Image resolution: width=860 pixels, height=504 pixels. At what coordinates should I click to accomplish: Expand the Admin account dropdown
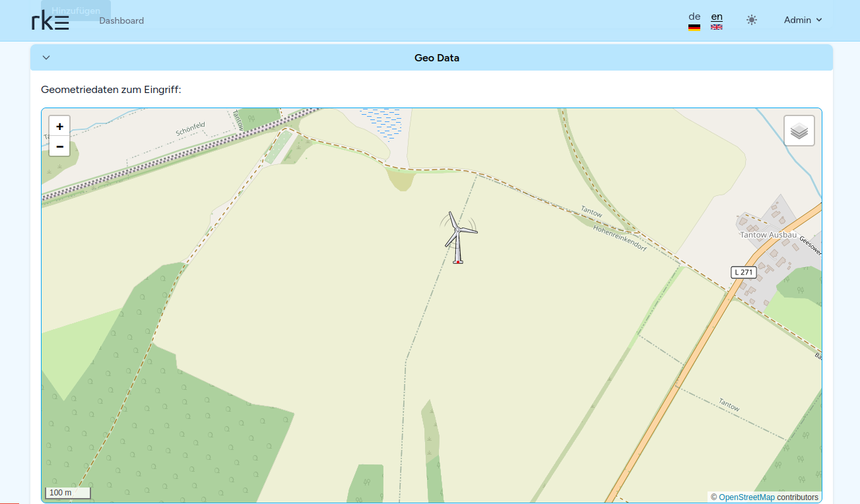pos(803,20)
